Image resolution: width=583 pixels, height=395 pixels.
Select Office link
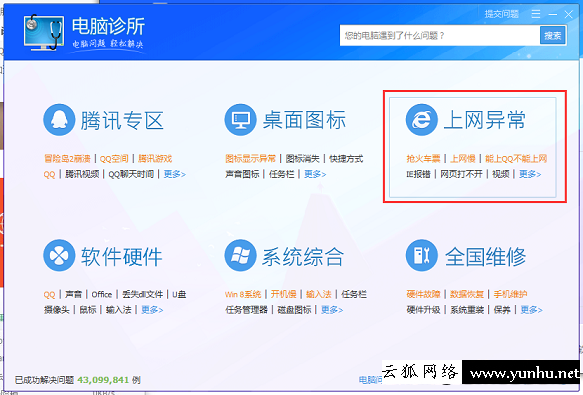click(102, 294)
